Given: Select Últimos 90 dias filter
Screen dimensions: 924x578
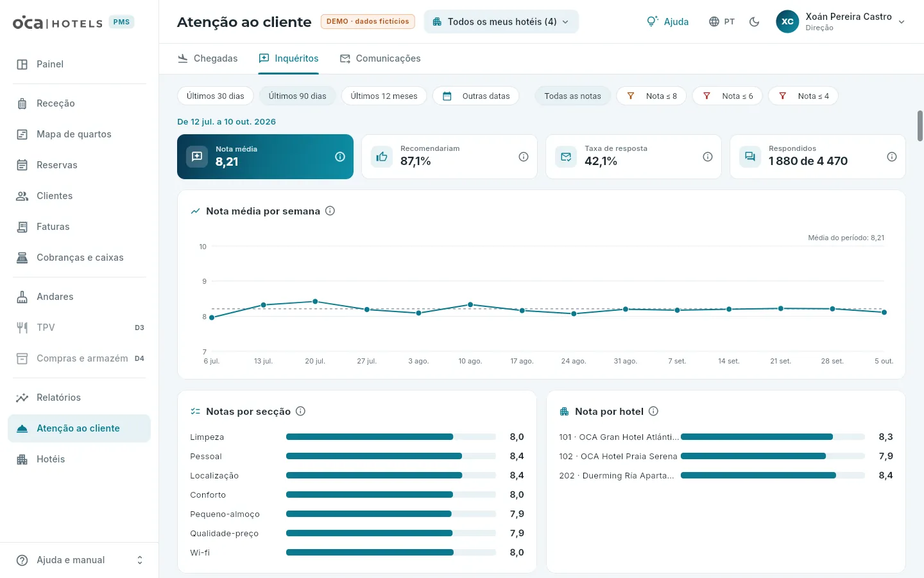Looking at the screenshot, I should click(x=297, y=96).
